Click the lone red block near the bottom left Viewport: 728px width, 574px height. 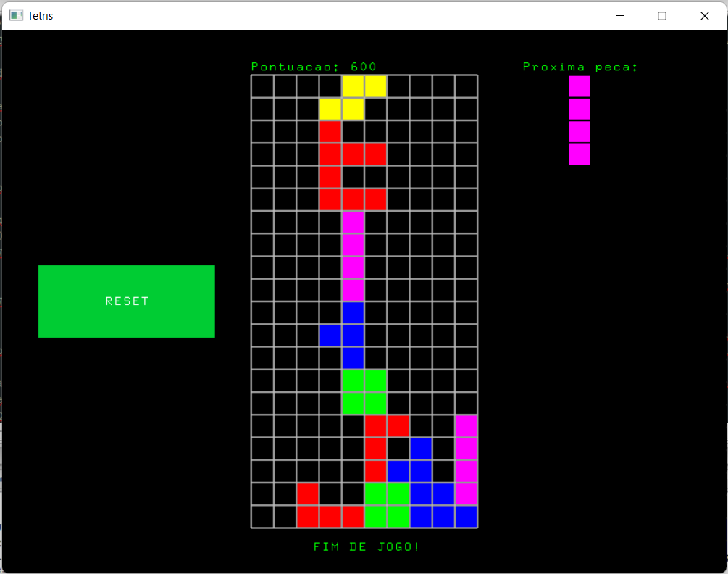(307, 494)
